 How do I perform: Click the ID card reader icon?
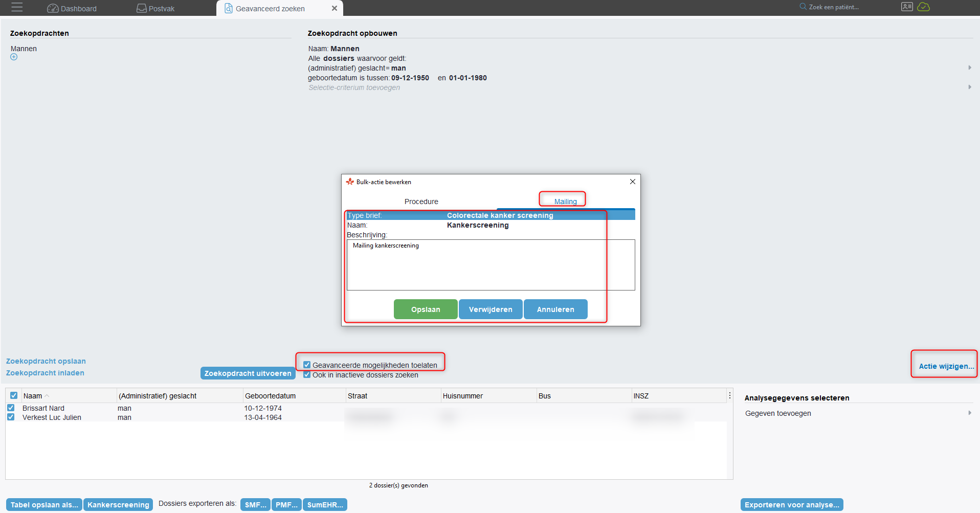click(907, 7)
